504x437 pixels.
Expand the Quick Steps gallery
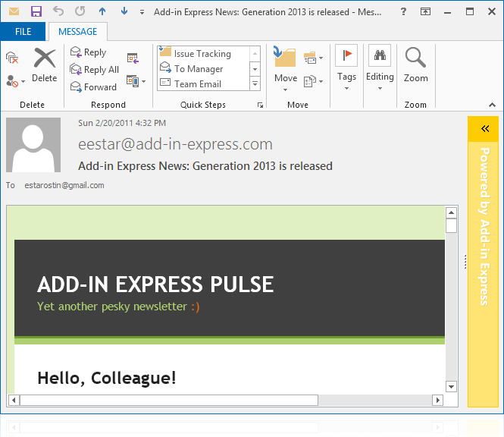(255, 83)
